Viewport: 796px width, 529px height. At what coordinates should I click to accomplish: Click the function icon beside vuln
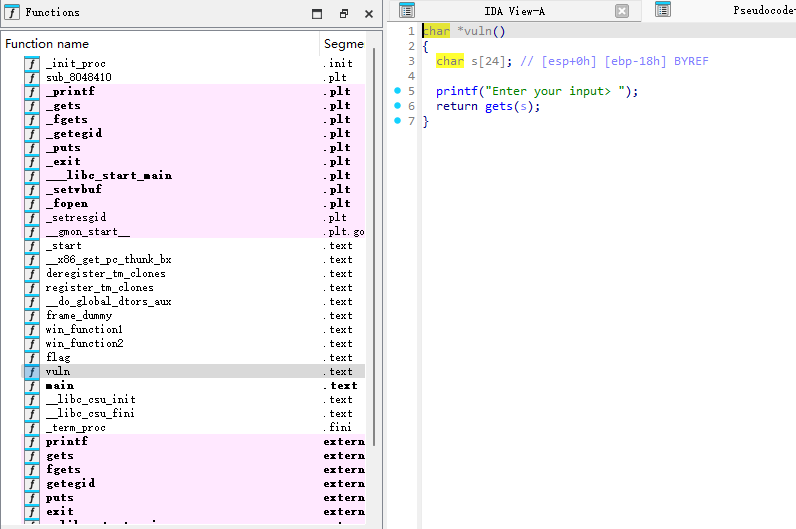(x=32, y=371)
